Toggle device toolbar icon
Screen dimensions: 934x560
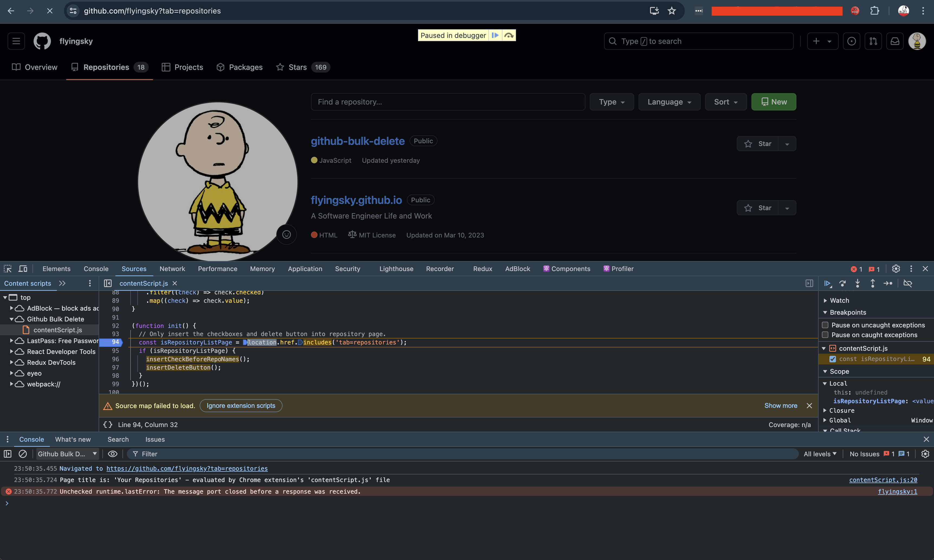point(23,269)
